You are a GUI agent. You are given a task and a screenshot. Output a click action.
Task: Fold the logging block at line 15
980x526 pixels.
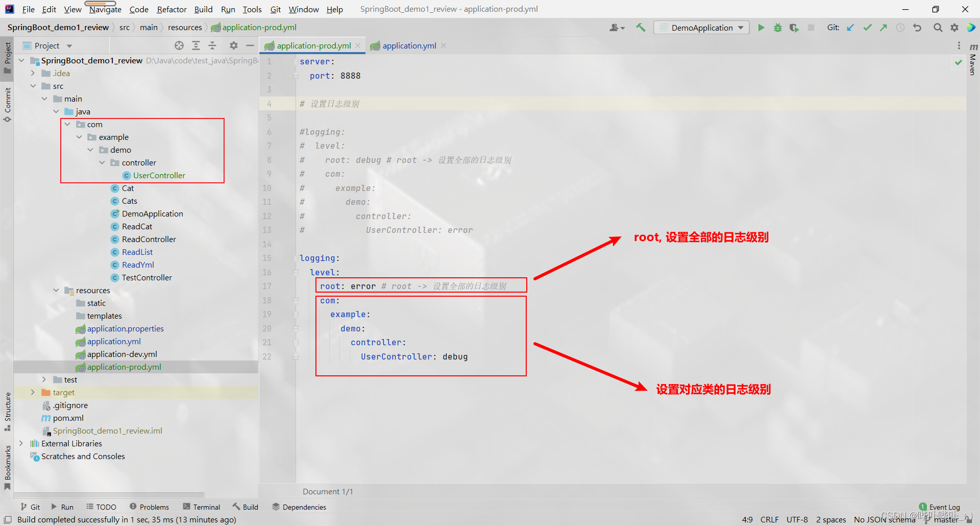point(296,258)
